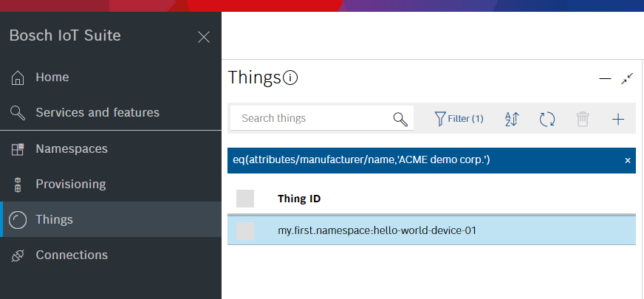Refresh the things list
The height and width of the screenshot is (299, 644).
(547, 119)
